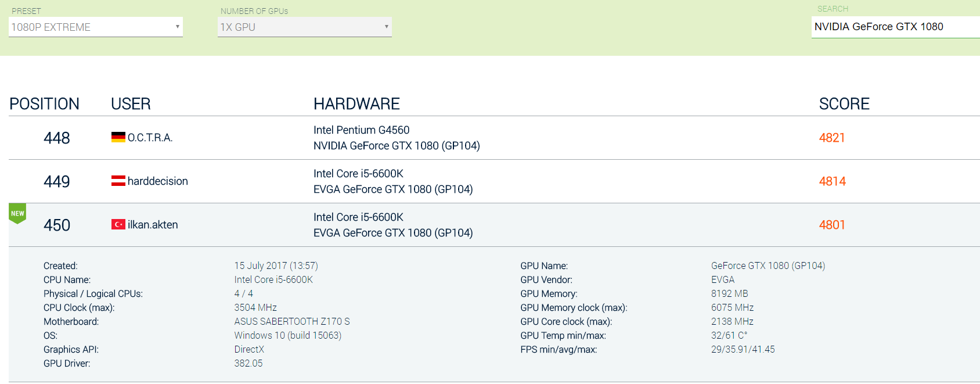This screenshot has width=980, height=384.
Task: Click the German flag next to O.C.T.R.A.
Action: (x=118, y=137)
